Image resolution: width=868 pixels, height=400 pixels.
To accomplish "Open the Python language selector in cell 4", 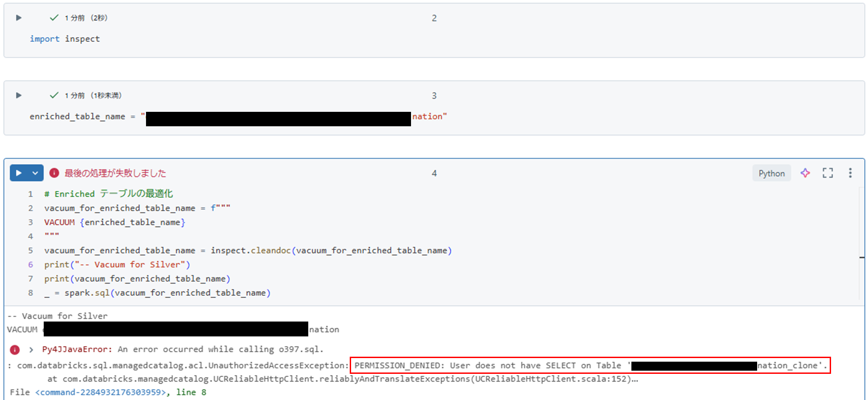I will [x=772, y=173].
